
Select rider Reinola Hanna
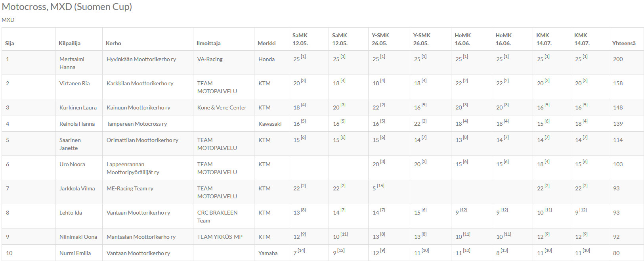(77, 124)
